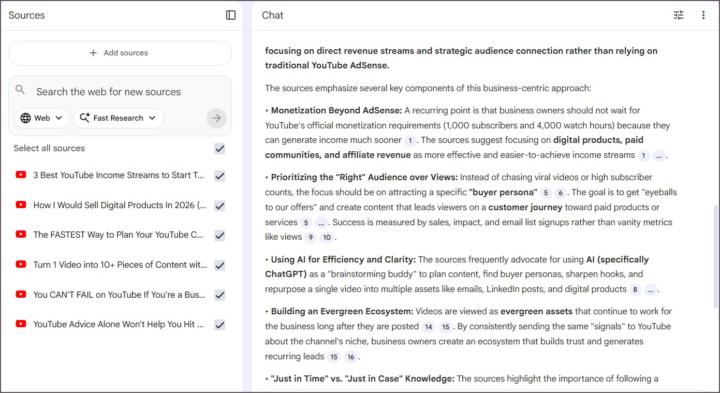Open source 'Turn 1 Video into 10+ Pieces of Content'
720x393 pixels.
pos(120,264)
